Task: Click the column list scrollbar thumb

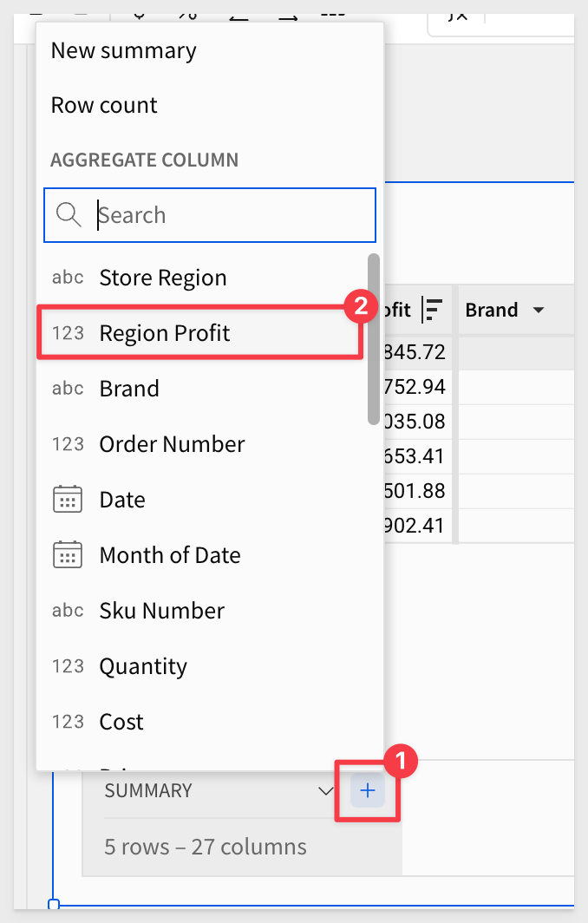Action: (x=373, y=339)
